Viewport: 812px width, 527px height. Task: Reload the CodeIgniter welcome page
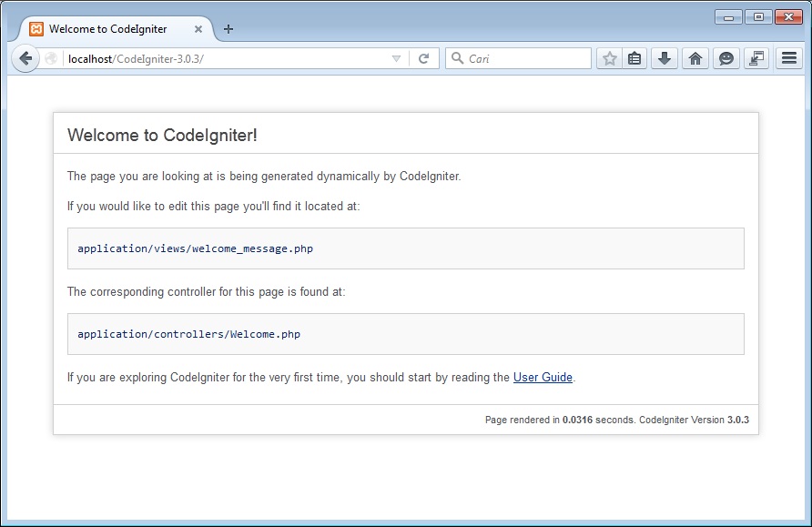tap(424, 58)
